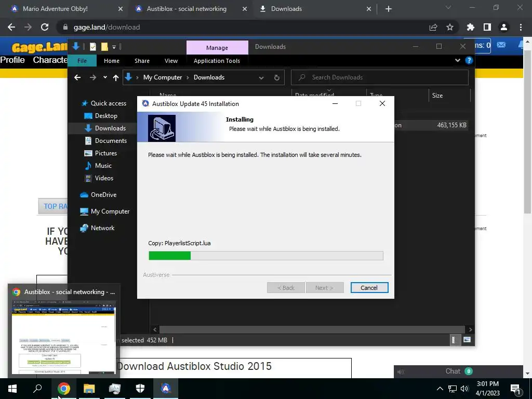
Task: Show hidden system tray icons
Action: click(x=440, y=389)
